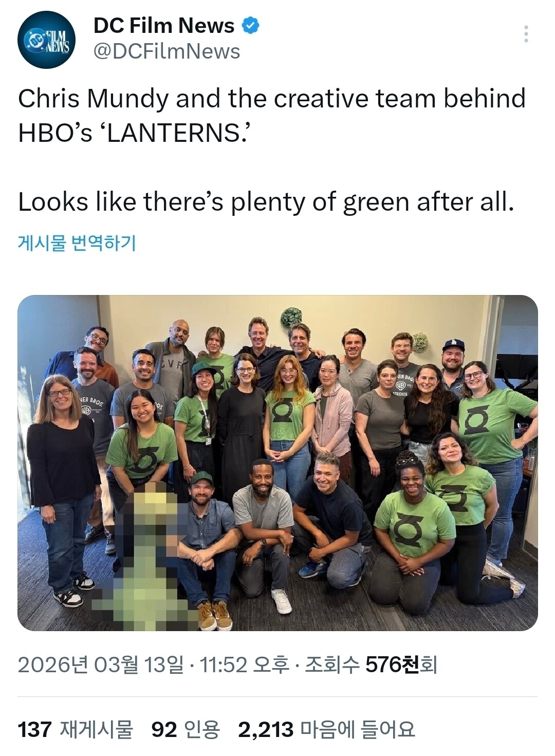Select the Chris Mundy tweet sentence
The width and height of the screenshot is (555, 756).
(272, 116)
